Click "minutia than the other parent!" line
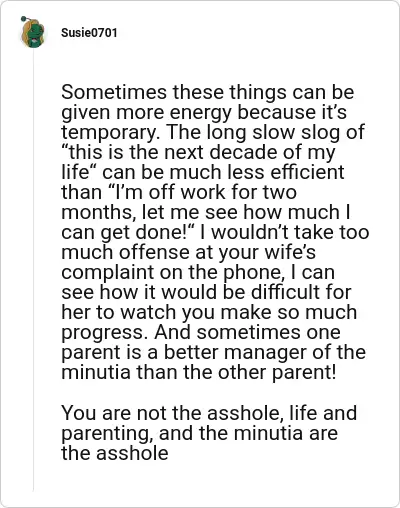 [199, 372]
